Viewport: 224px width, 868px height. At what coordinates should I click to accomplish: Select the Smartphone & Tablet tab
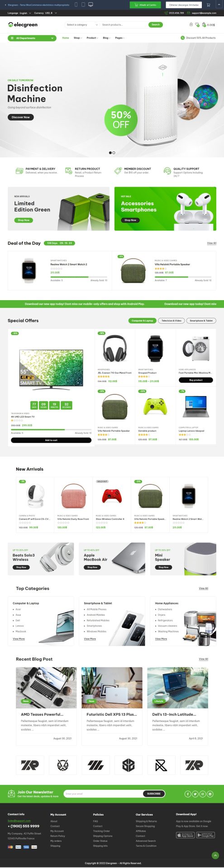pyautogui.click(x=201, y=321)
